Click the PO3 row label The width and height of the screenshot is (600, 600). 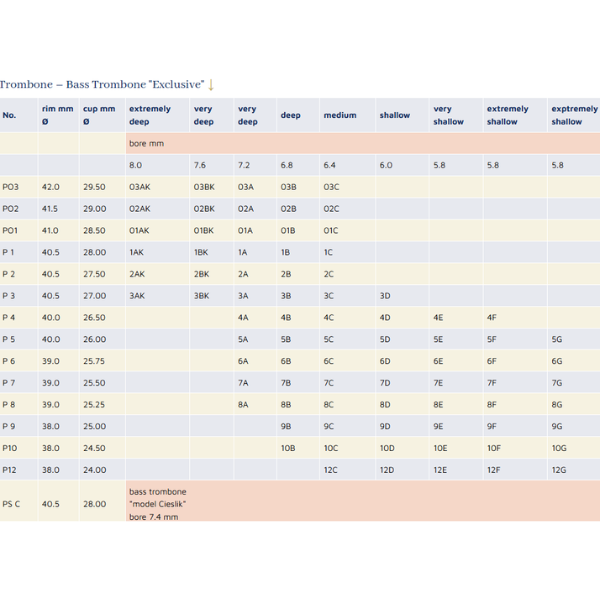pos(11,186)
